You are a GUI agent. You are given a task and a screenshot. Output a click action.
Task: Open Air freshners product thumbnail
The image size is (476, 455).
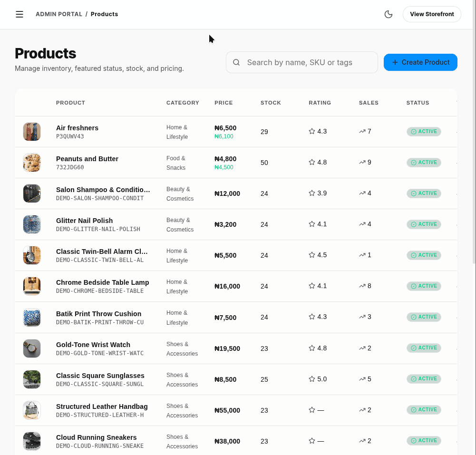32,132
